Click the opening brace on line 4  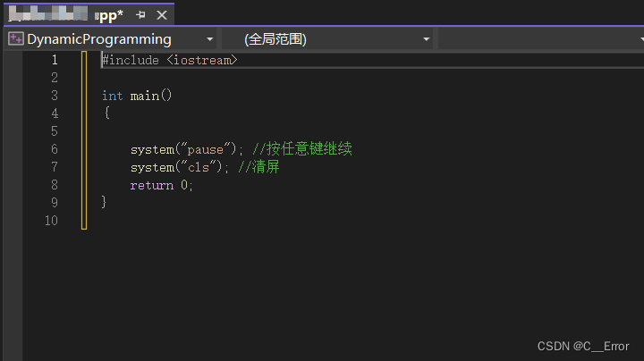(106, 113)
